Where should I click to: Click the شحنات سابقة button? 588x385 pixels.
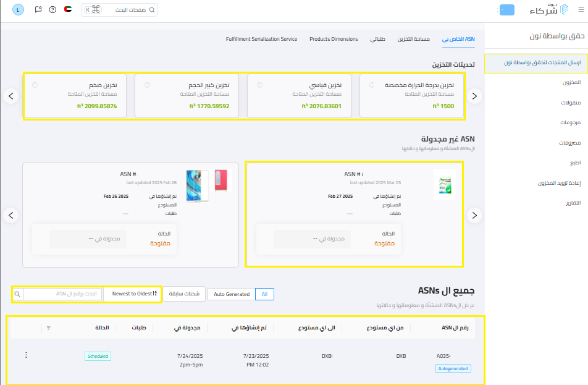click(184, 294)
